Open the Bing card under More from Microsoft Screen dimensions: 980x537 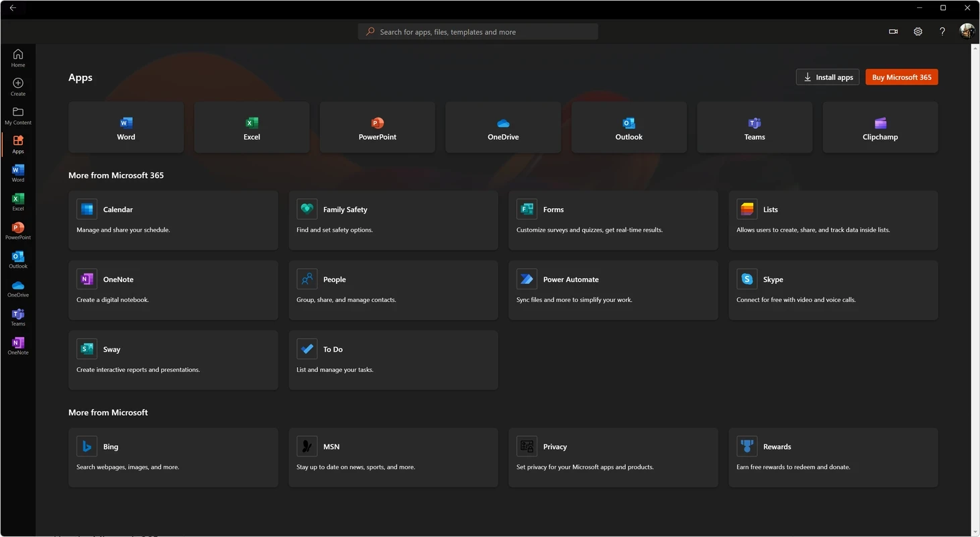click(173, 456)
